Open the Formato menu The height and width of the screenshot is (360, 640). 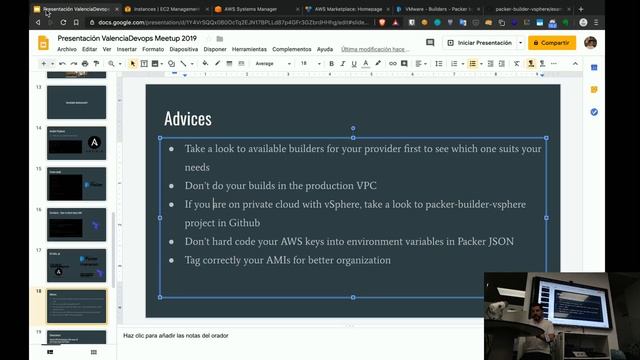tap(153, 49)
